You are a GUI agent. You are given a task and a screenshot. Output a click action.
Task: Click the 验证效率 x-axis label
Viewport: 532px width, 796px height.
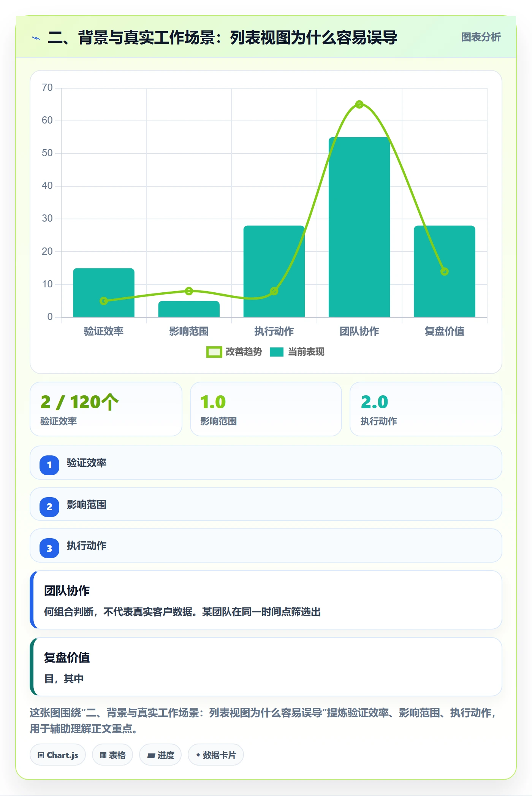point(104,331)
